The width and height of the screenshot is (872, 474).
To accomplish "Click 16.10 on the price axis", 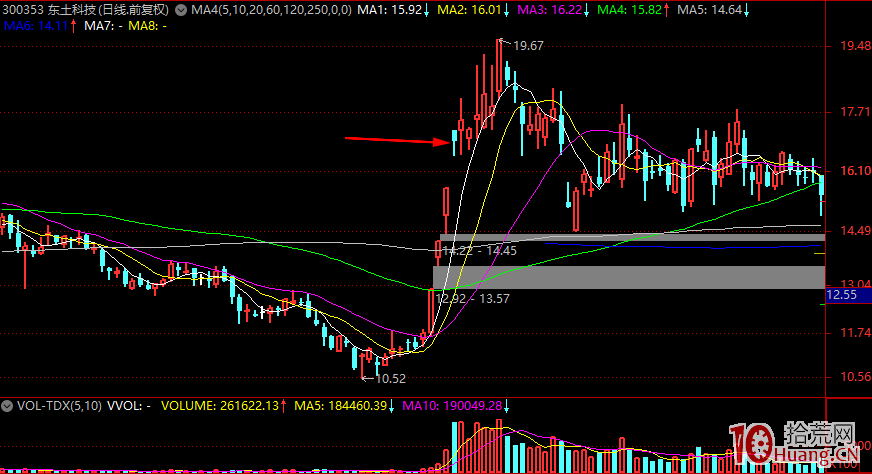I will (x=855, y=171).
